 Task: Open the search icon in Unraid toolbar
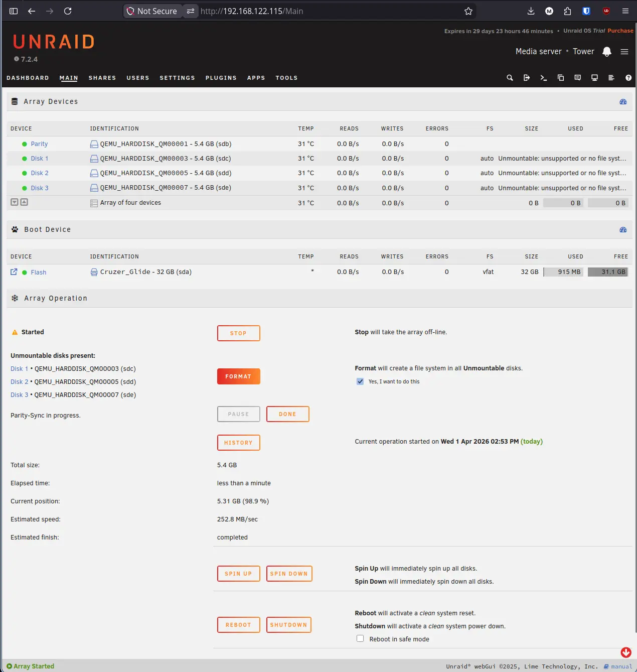point(510,78)
